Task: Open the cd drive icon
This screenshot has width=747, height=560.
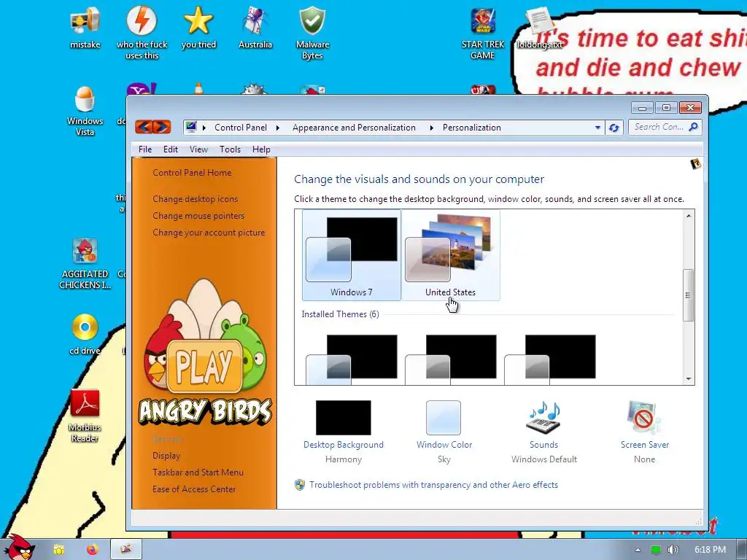Action: 85,334
